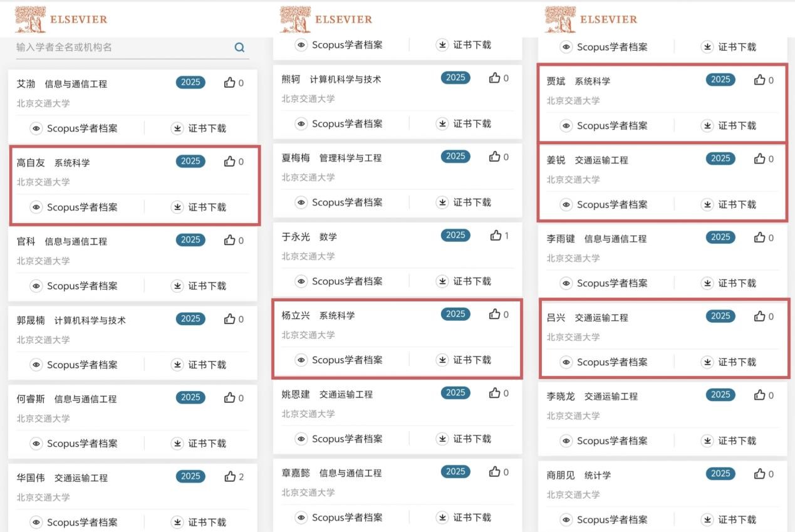
Task: Click the eye icon in 杨立兴's card
Action: coord(301,360)
